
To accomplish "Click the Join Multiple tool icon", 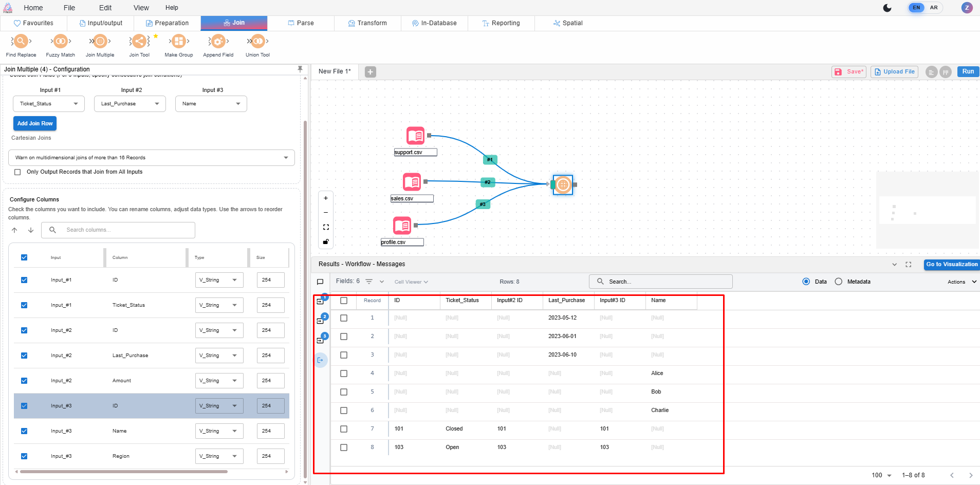I will [100, 42].
